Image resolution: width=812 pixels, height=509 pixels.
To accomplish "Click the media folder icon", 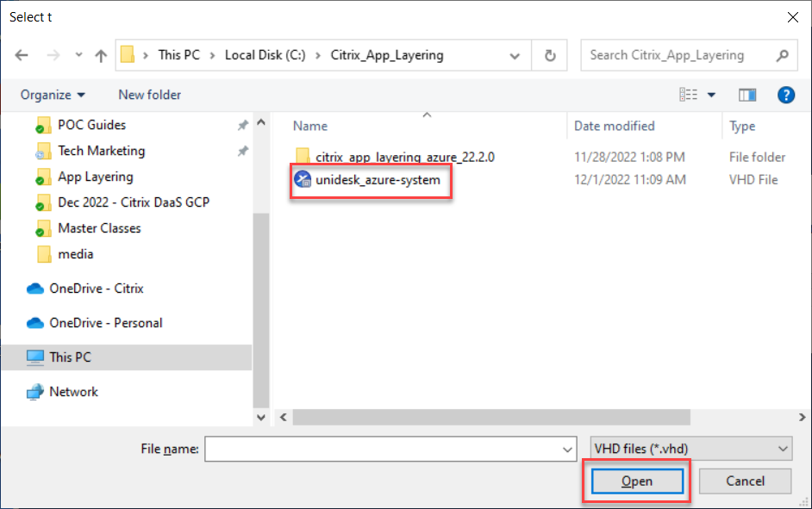I will point(45,254).
